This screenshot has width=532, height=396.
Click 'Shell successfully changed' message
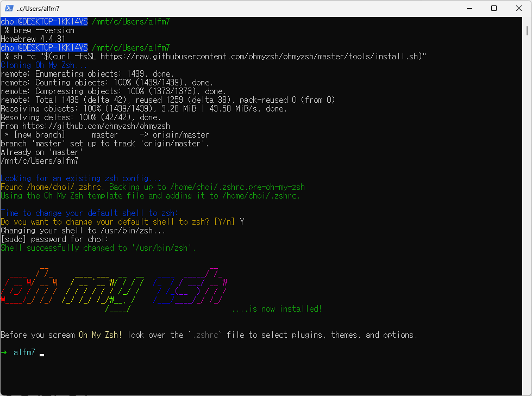tap(98, 248)
